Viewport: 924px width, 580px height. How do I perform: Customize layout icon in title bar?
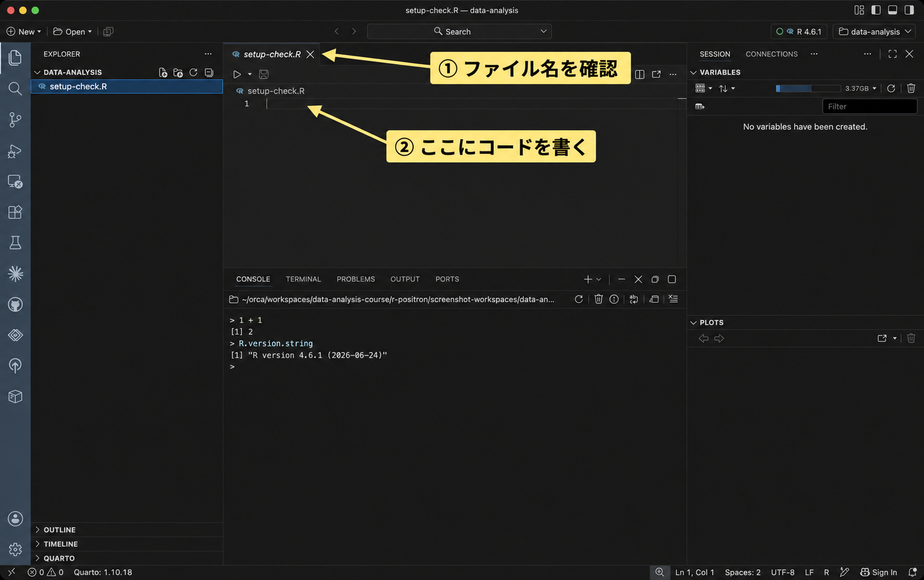click(859, 10)
